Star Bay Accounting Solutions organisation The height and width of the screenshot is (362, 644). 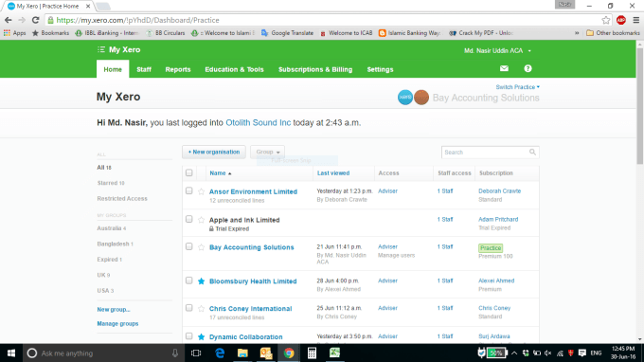[201, 247]
